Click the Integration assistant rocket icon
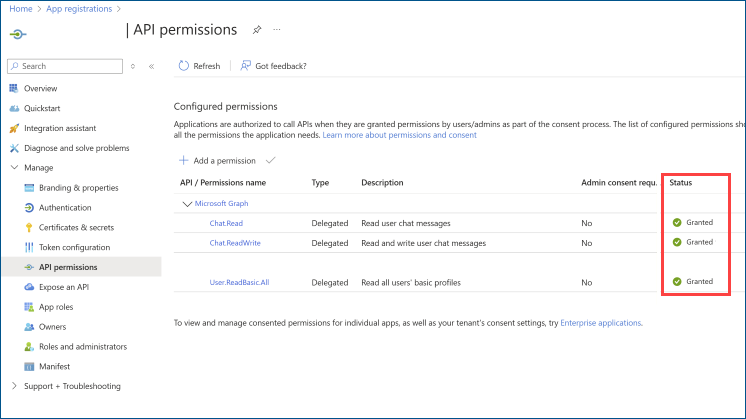 point(14,128)
